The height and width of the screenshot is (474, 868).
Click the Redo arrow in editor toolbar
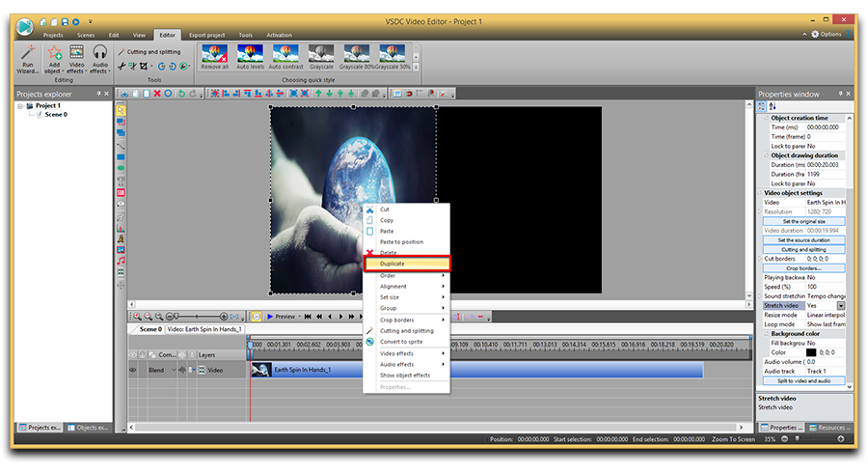pyautogui.click(x=193, y=94)
